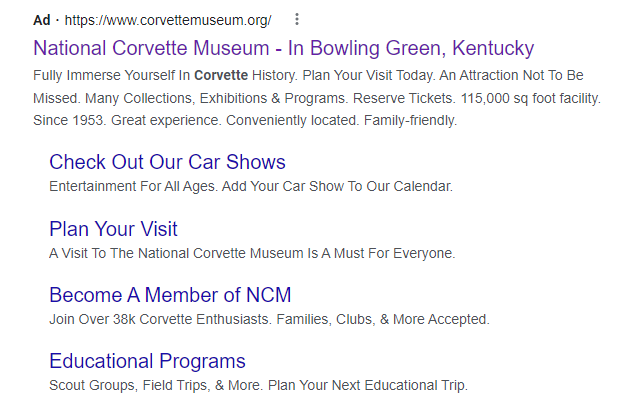The height and width of the screenshot is (413, 632).
Task: Click the Join Over 38k Corvette Enthusiasts text
Action: pyautogui.click(x=160, y=320)
